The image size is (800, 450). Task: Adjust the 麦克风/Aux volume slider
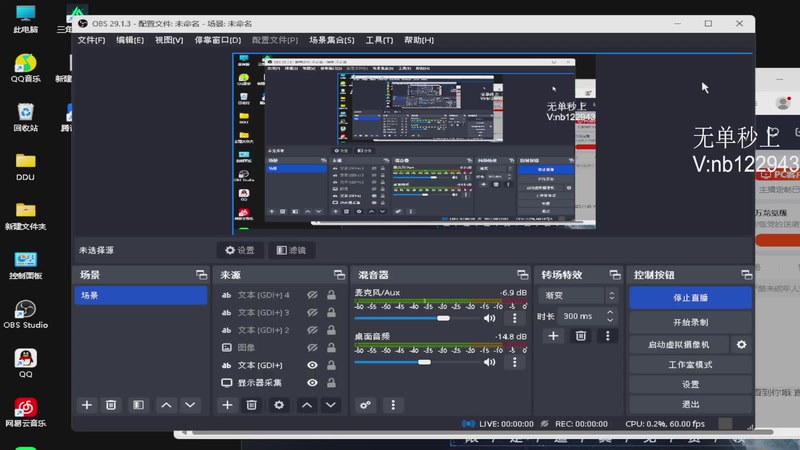click(443, 318)
